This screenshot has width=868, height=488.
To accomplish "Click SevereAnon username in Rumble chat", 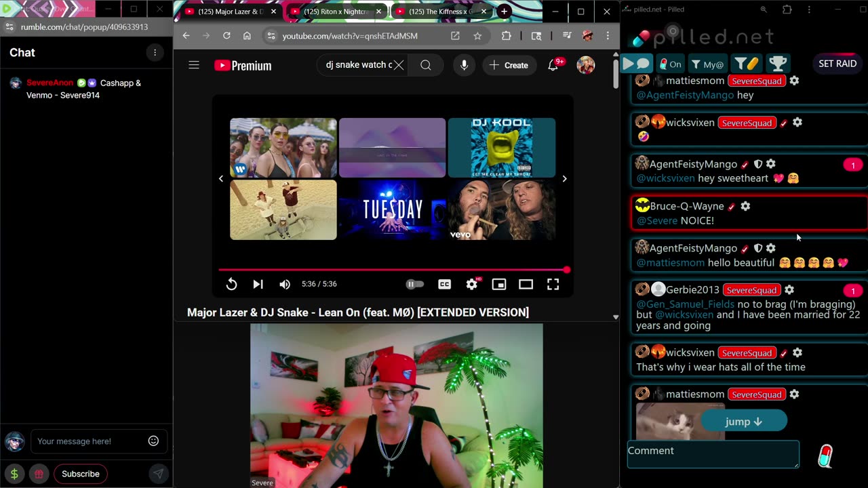I will (50, 83).
